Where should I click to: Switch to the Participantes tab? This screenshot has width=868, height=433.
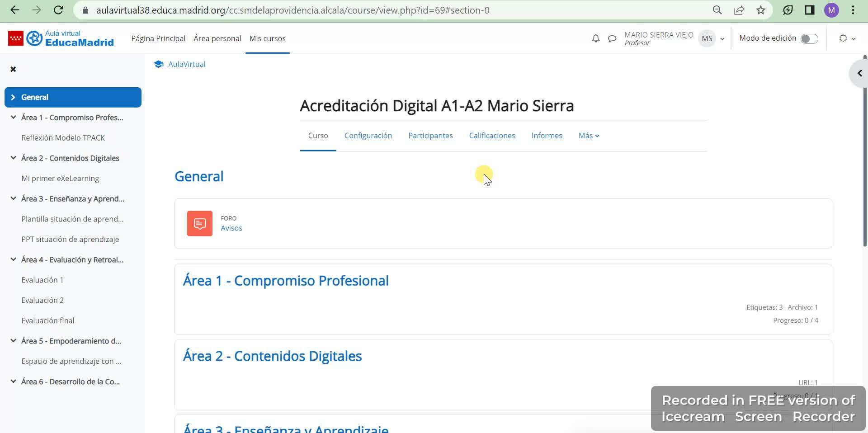point(430,136)
